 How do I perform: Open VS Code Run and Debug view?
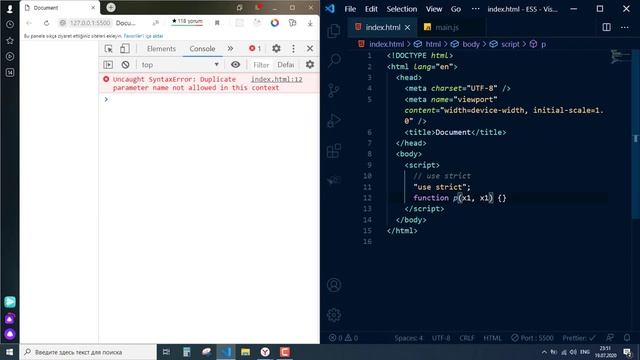[x=334, y=120]
